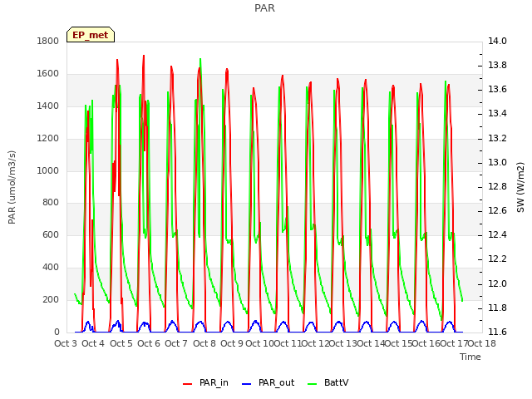532x399 pixels.
Task: Click the 12.8 right axis tick label
Action: (497, 186)
